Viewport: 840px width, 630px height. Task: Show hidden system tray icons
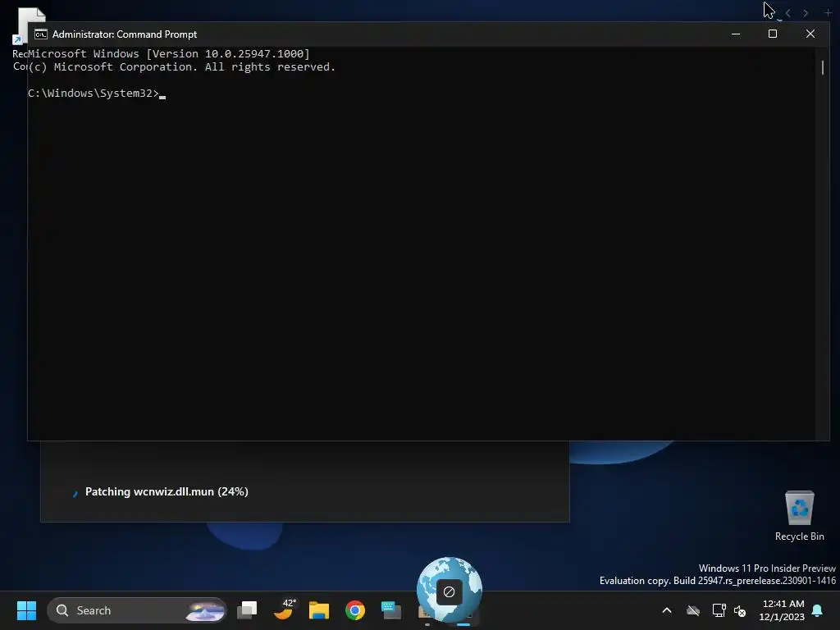[x=667, y=610]
